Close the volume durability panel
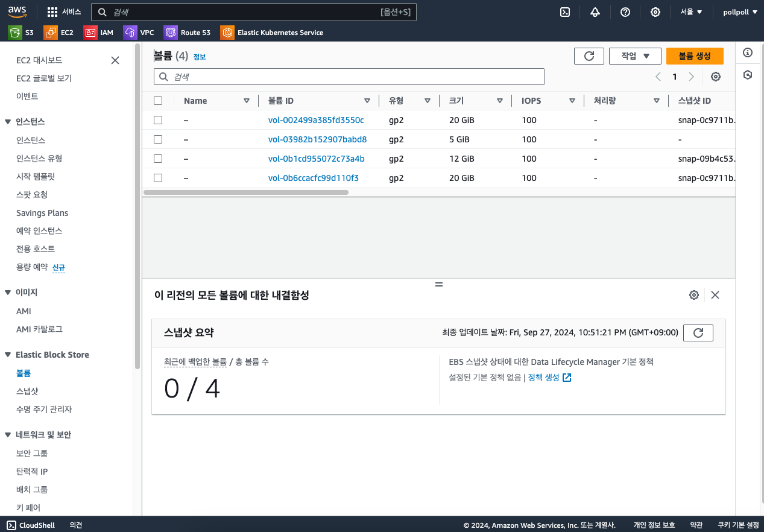 pos(715,295)
